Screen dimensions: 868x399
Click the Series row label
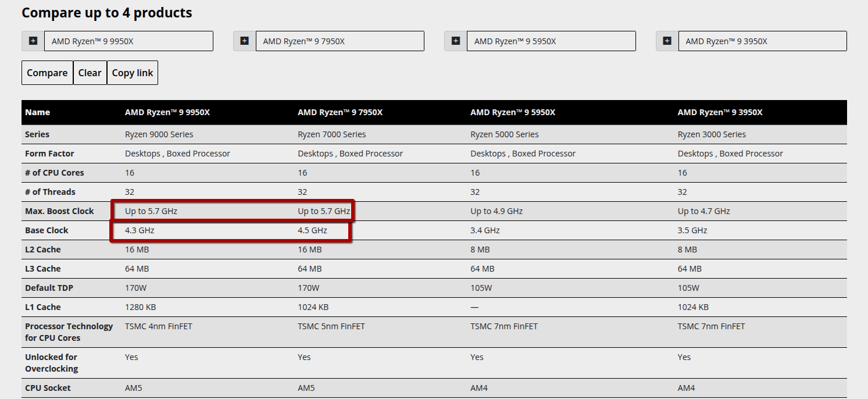(37, 134)
